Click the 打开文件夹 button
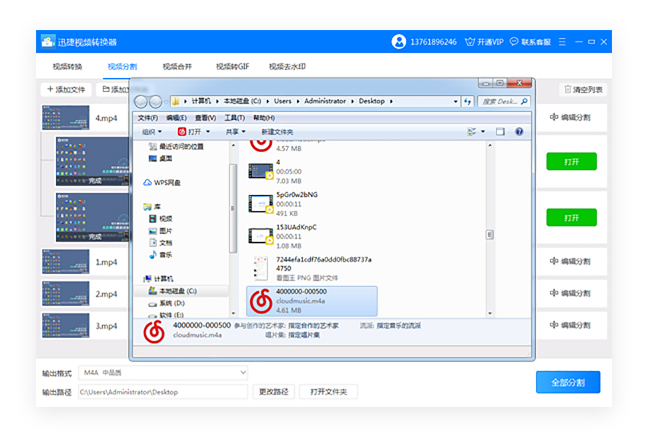The image size is (650, 448). [328, 392]
